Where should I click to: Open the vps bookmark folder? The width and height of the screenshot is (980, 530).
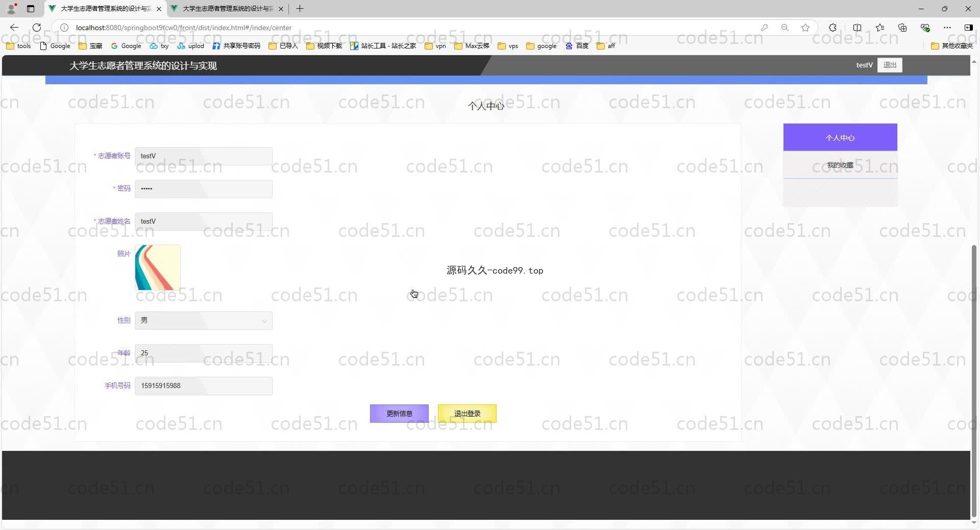click(x=508, y=46)
